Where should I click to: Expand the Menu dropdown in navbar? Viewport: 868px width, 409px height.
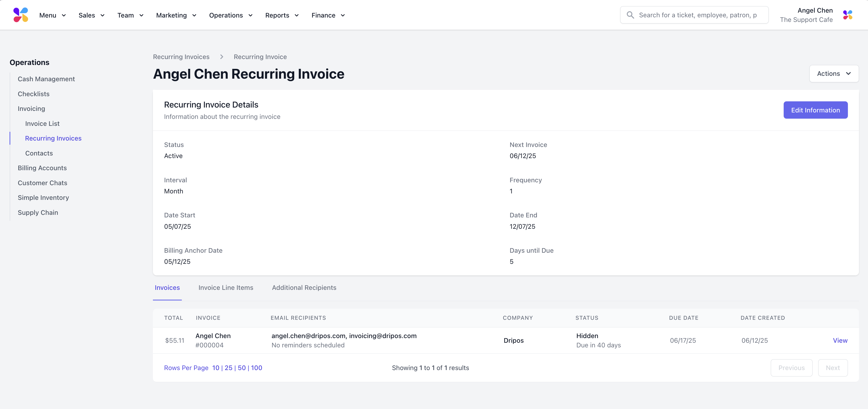click(x=53, y=15)
